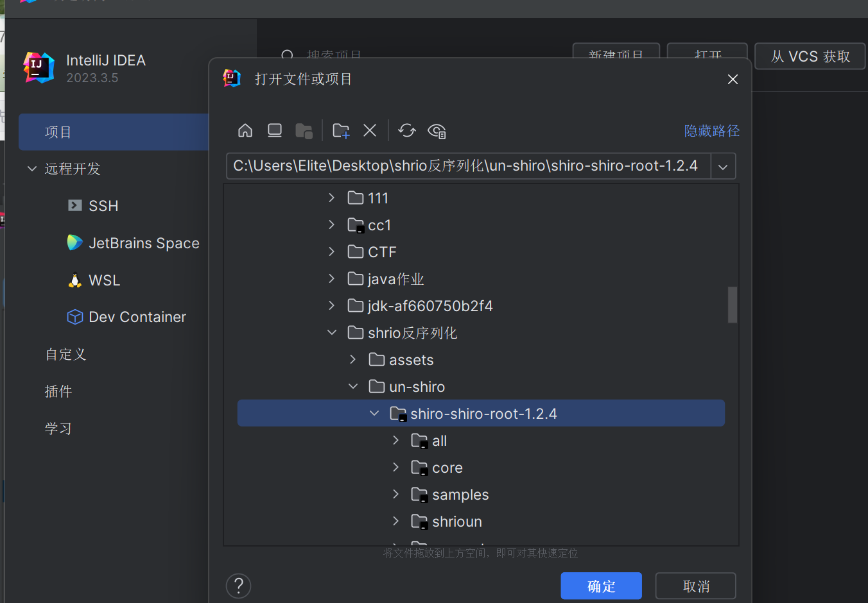The height and width of the screenshot is (603, 868).
Task: Click the CTF folder icon
Action: click(x=356, y=251)
